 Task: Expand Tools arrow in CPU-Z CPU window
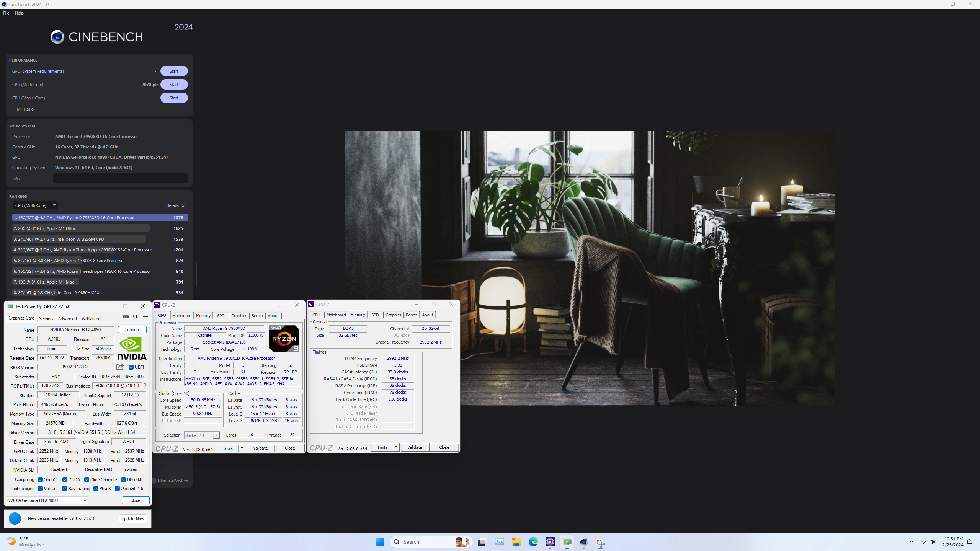[x=242, y=448]
